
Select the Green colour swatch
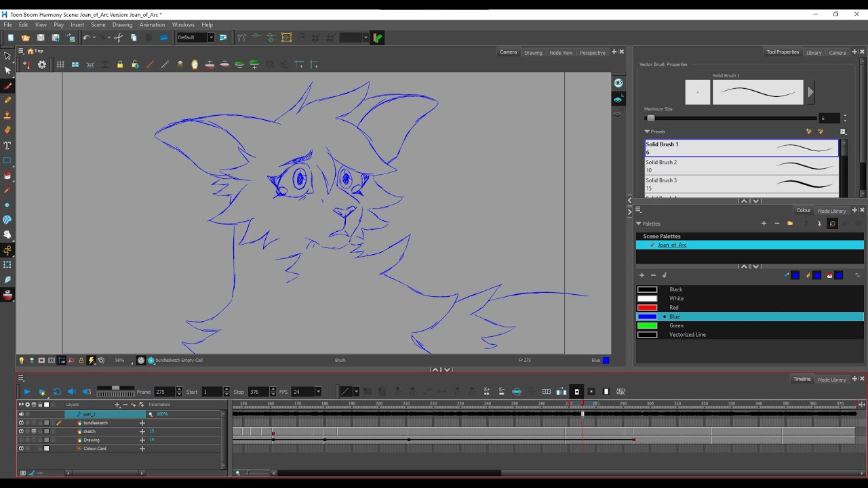[647, 325]
